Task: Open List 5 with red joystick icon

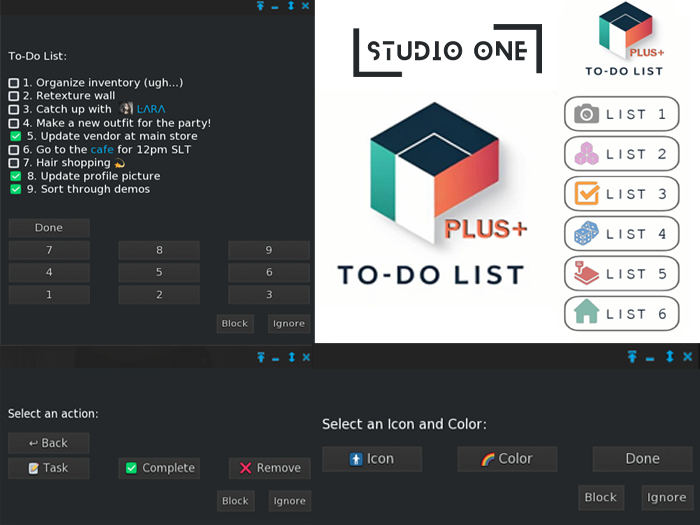Action: (621, 273)
